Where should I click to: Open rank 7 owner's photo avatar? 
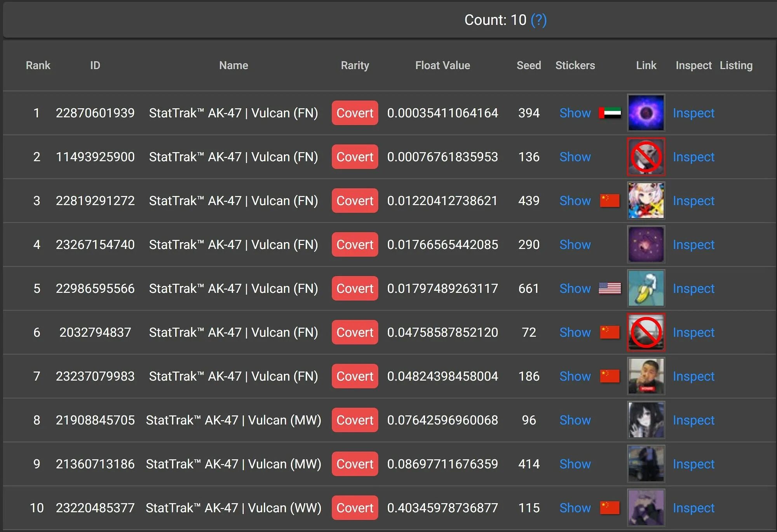(646, 376)
